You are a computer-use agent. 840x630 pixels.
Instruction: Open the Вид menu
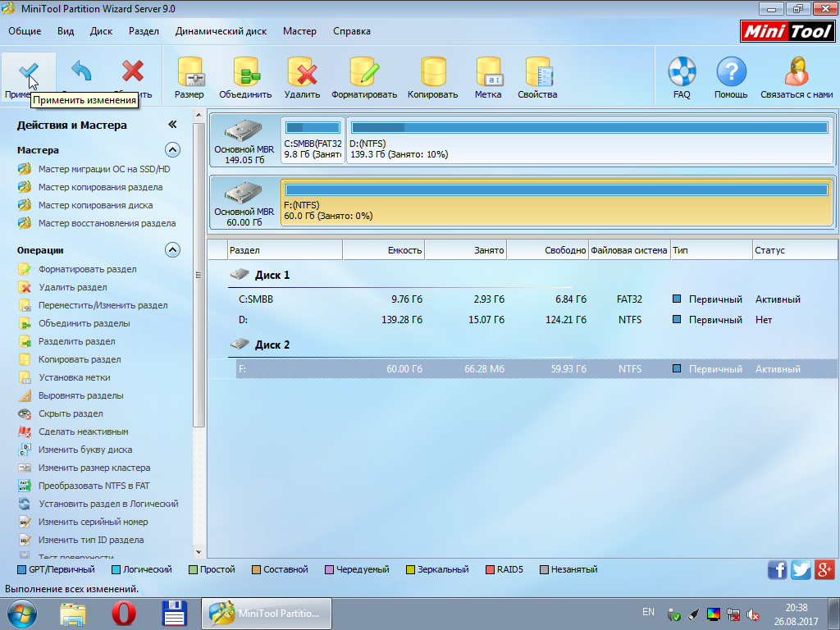tap(66, 31)
